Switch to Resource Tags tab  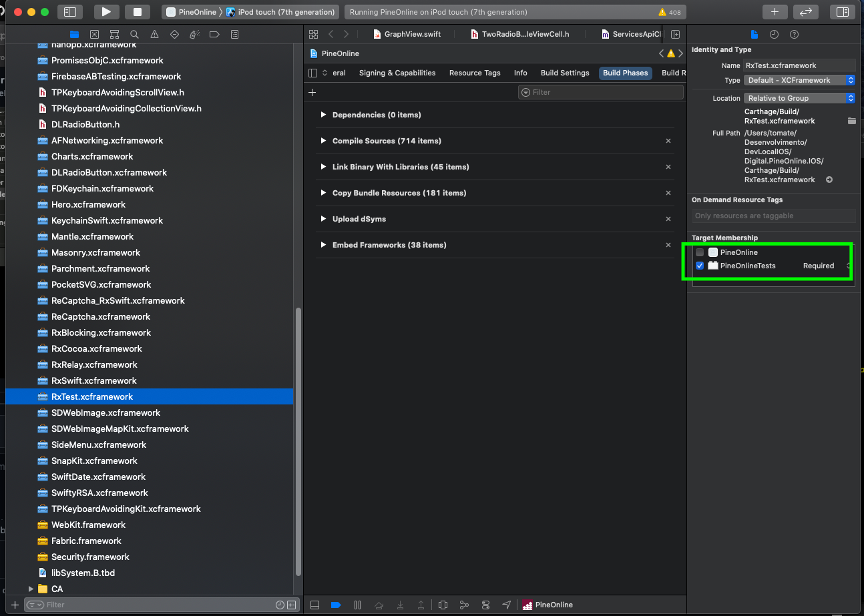475,73
